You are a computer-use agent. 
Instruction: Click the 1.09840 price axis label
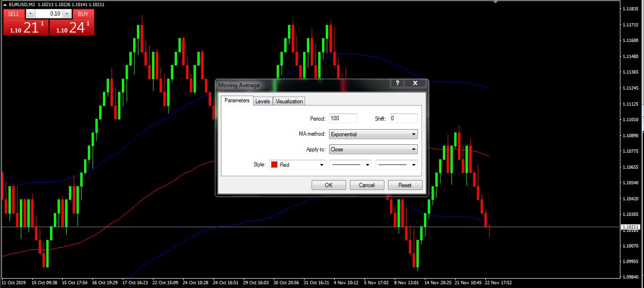coord(631,277)
